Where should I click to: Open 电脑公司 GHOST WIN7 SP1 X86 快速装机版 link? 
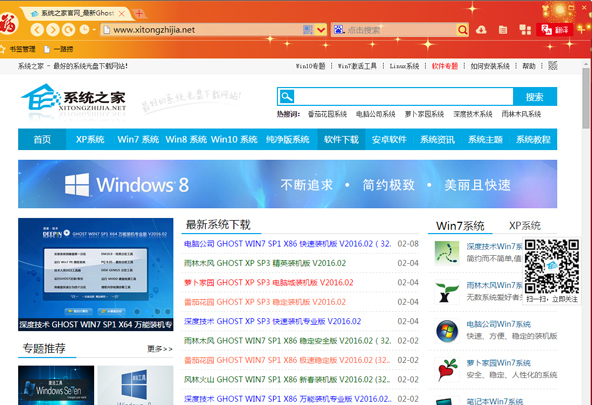[x=288, y=244]
